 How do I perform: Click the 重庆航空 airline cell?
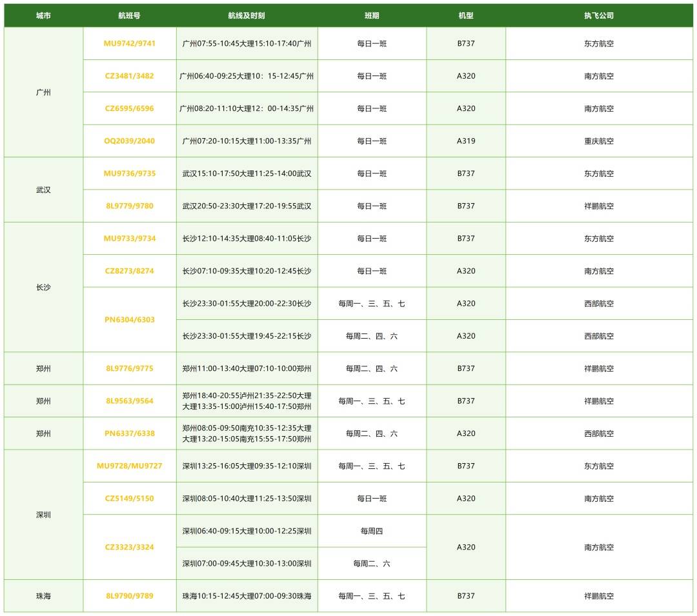point(599,141)
